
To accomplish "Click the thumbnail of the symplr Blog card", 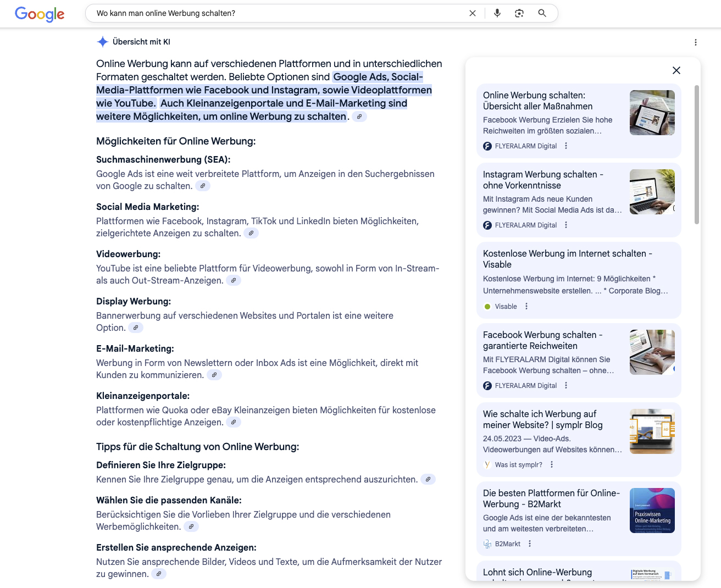I will 652,431.
